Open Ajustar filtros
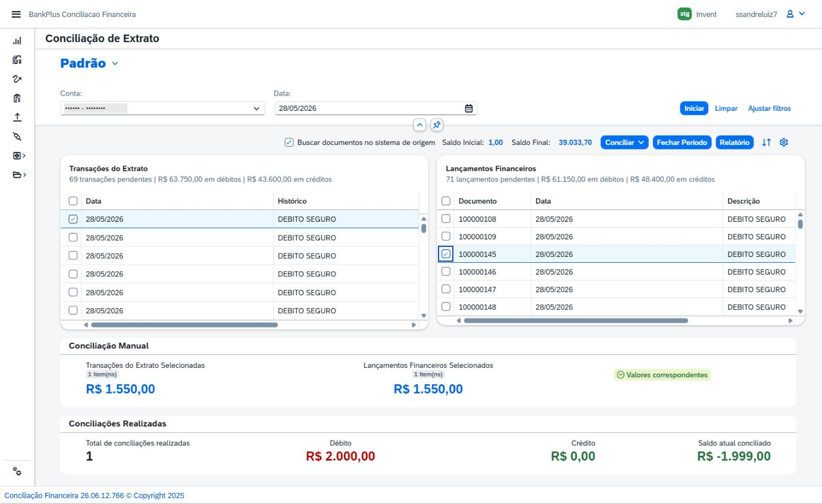The width and height of the screenshot is (822, 504). click(x=769, y=109)
